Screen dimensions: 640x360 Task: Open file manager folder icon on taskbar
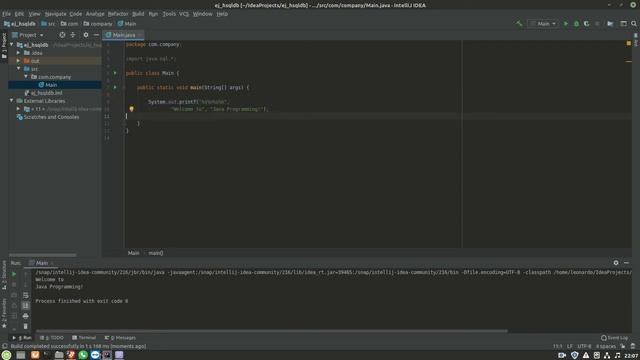click(59, 355)
